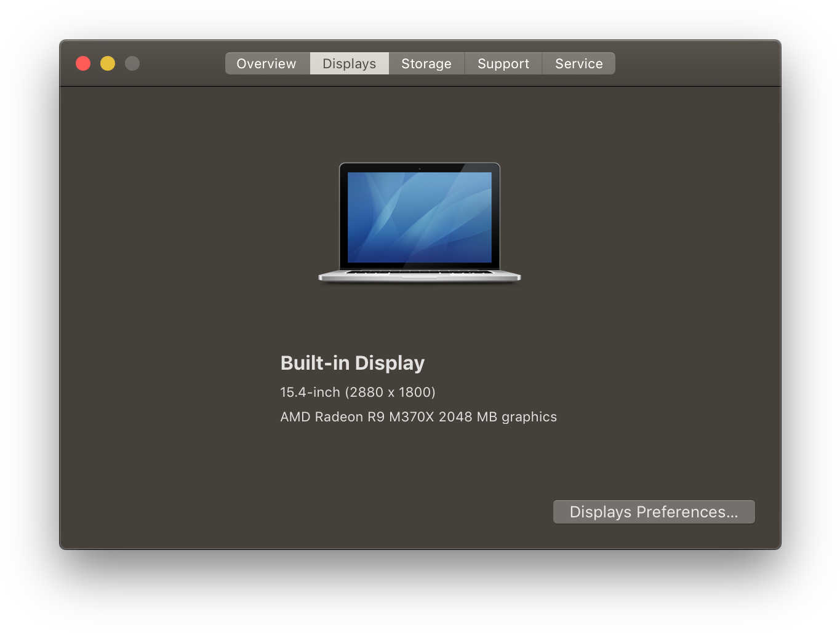Click the Displays Preferences button
This screenshot has height=633, width=840.
tap(654, 511)
